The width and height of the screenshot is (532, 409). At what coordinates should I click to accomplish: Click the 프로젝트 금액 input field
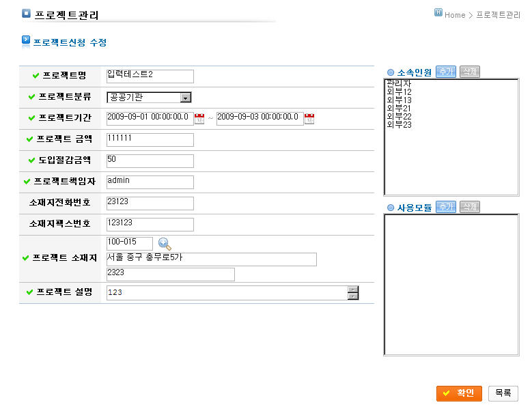tap(150, 140)
